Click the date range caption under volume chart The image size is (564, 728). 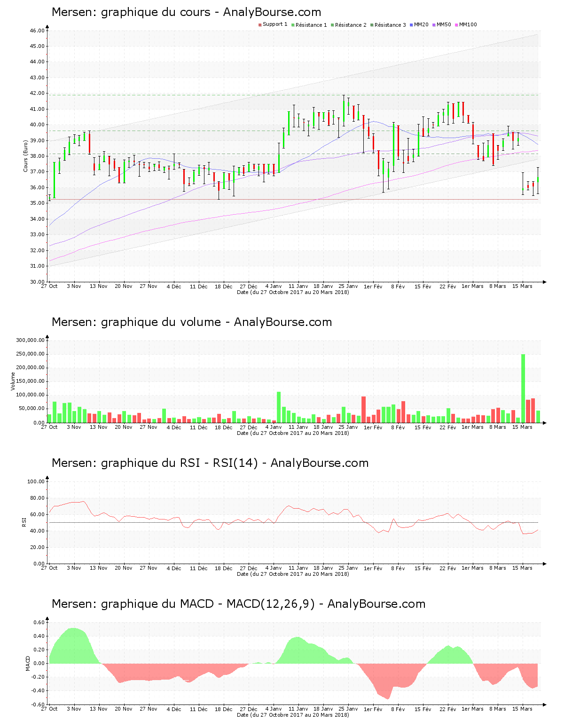(293, 433)
